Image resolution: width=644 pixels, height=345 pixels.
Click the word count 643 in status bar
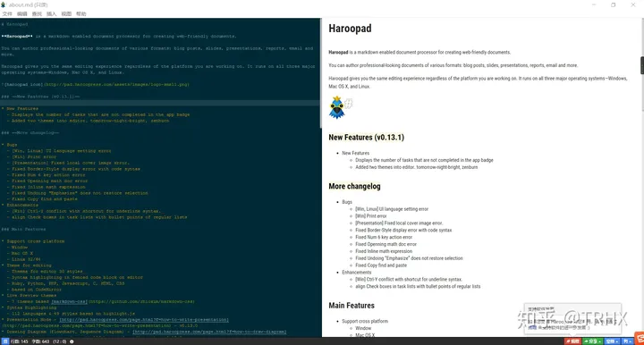click(40, 341)
